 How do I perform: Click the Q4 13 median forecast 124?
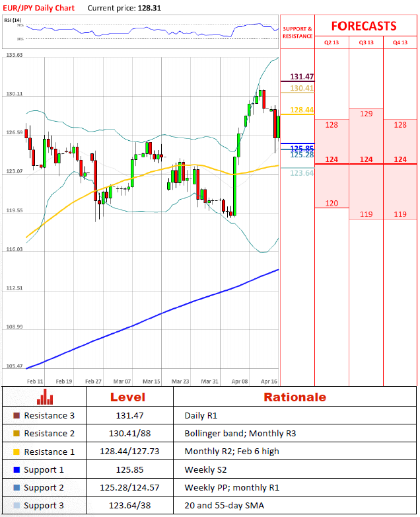[x=400, y=159]
